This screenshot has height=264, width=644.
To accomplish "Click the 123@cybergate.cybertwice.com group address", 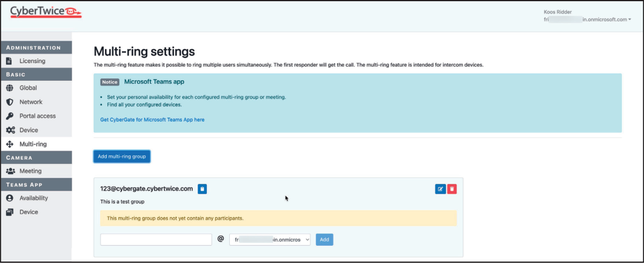I will 147,189.
